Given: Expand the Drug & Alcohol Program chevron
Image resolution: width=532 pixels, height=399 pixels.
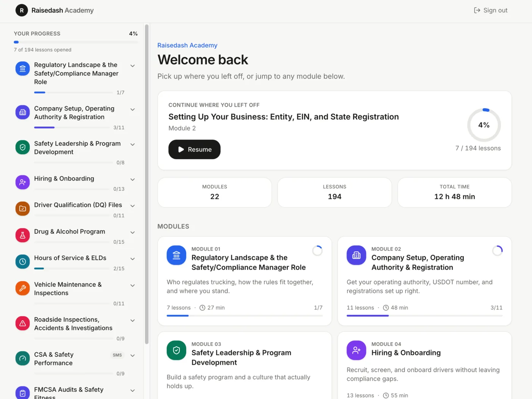Looking at the screenshot, I should (133, 233).
